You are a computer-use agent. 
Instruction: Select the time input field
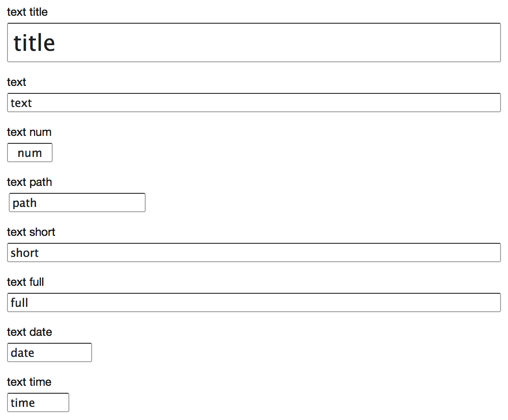(x=38, y=402)
